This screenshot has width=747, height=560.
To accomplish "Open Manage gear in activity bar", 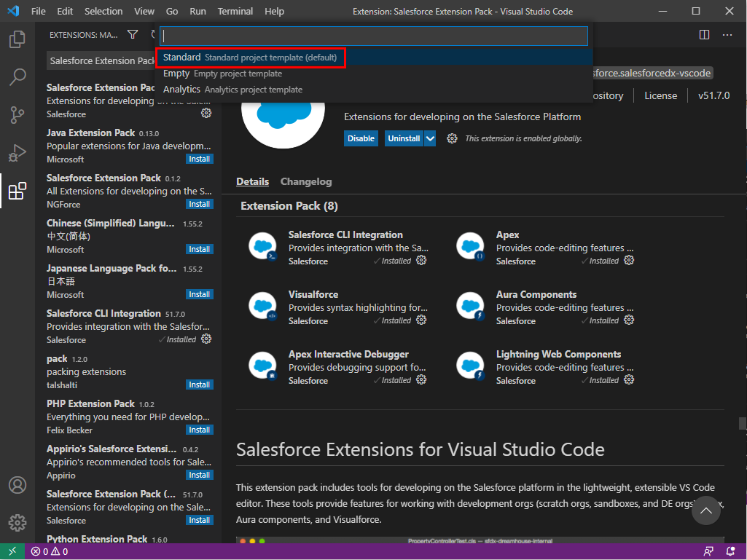I will click(17, 523).
